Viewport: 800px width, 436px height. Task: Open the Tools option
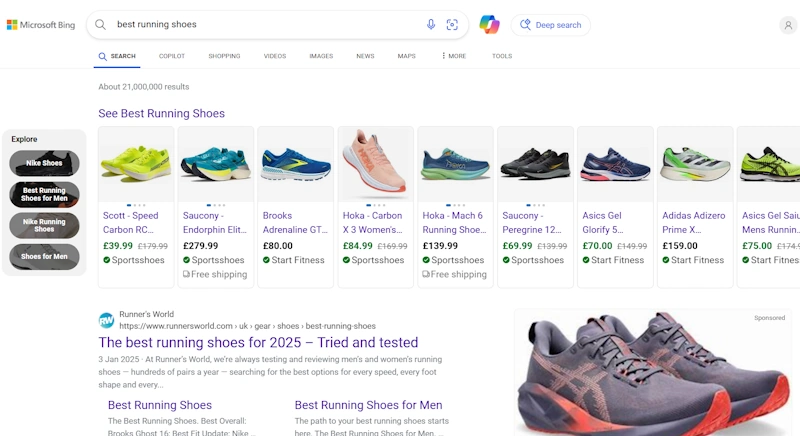(x=502, y=56)
